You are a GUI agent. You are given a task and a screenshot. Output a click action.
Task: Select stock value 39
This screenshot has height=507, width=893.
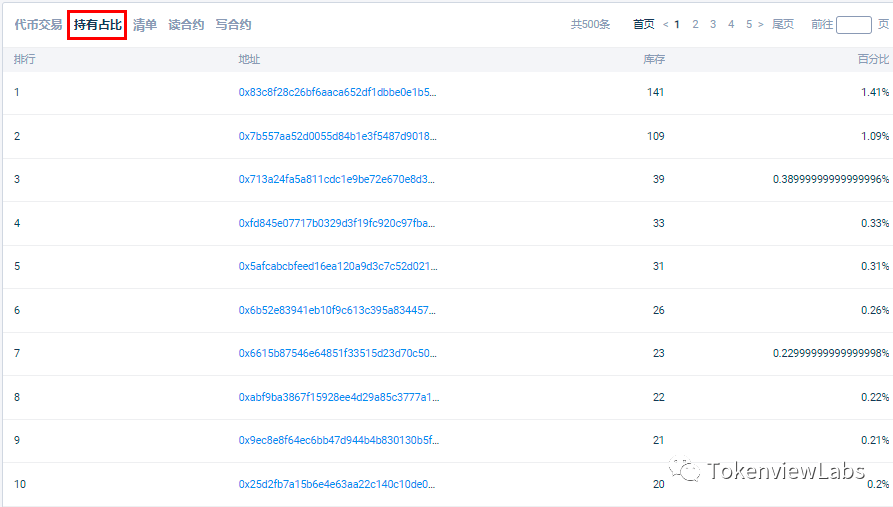(658, 179)
